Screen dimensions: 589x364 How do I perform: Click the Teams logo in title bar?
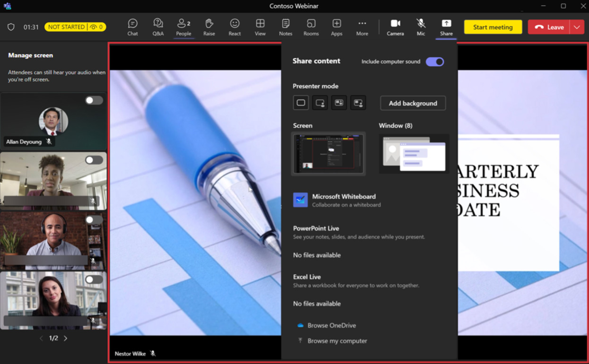tap(7, 6)
